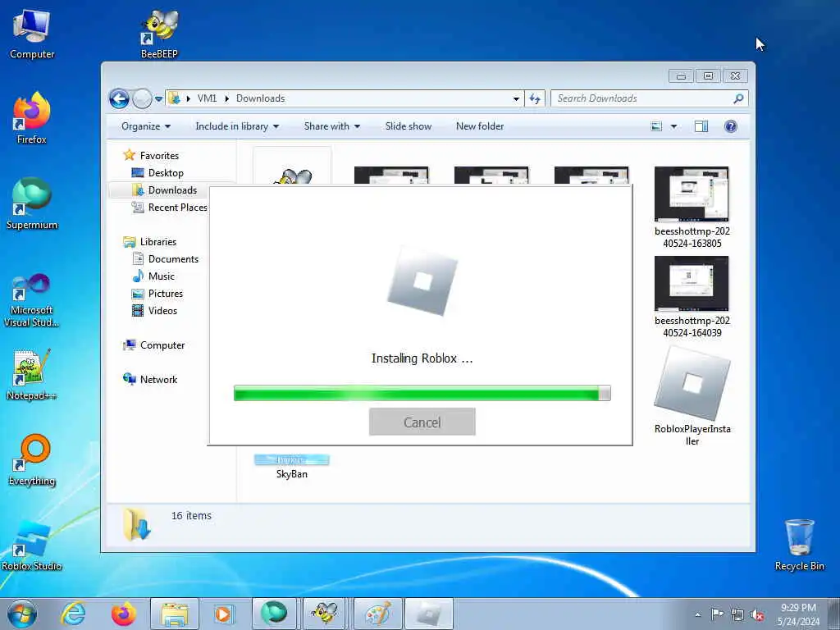Click the Windows Start orb
This screenshot has height=630, width=840.
(x=22, y=614)
